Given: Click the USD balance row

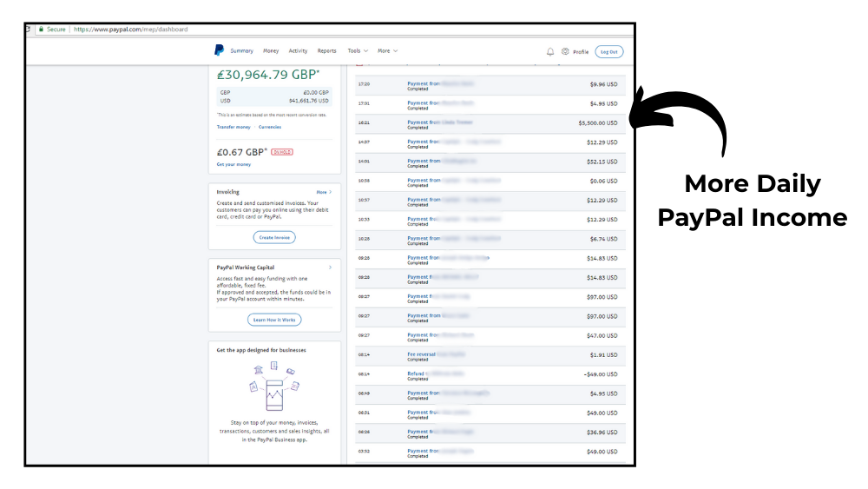Looking at the screenshot, I should point(274,101).
